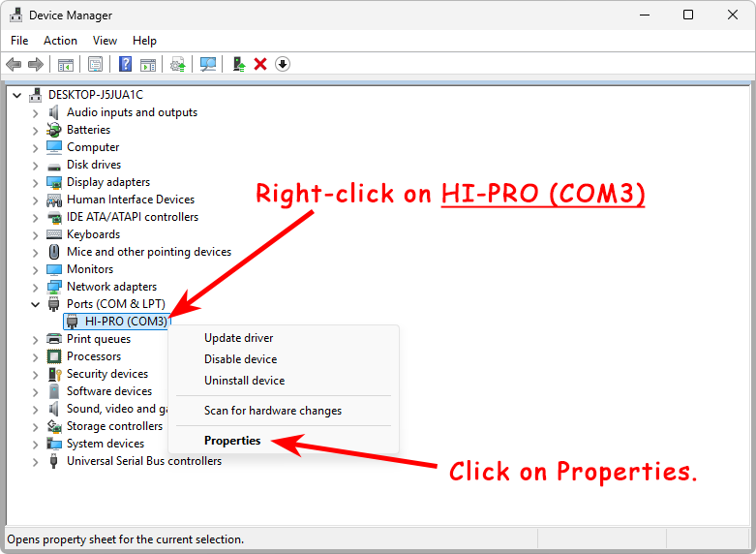
Task: Select Human Interface Devices in tree
Action: (130, 200)
